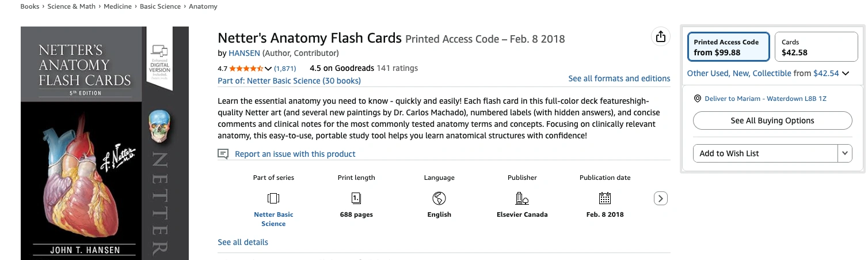Open the Add to Wish List dropdown arrow
This screenshot has height=260, width=868.
pos(844,153)
